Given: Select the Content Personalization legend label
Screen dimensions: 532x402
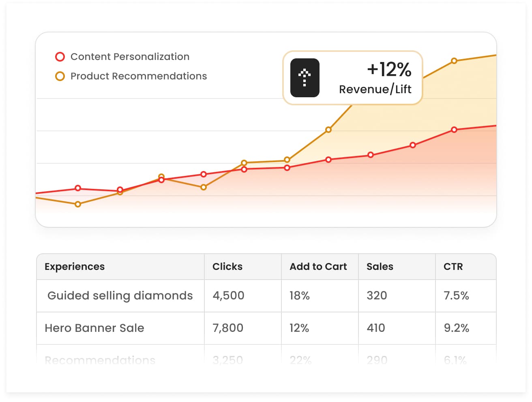Looking at the screenshot, I should tap(130, 57).
